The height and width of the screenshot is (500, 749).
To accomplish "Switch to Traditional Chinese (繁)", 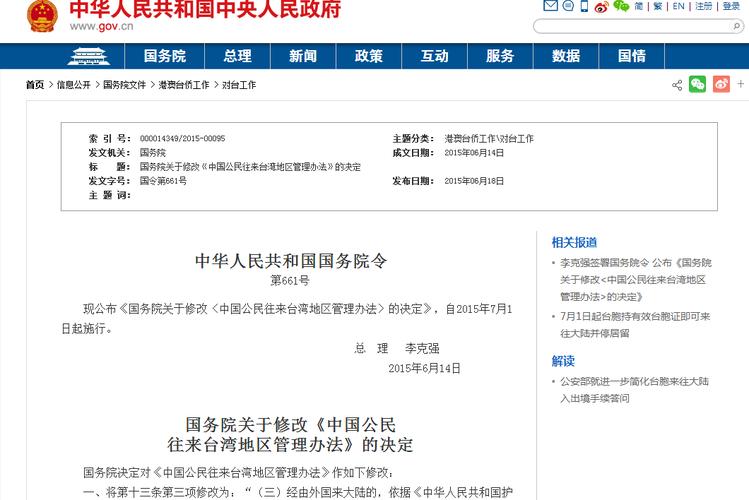I will point(658,6).
